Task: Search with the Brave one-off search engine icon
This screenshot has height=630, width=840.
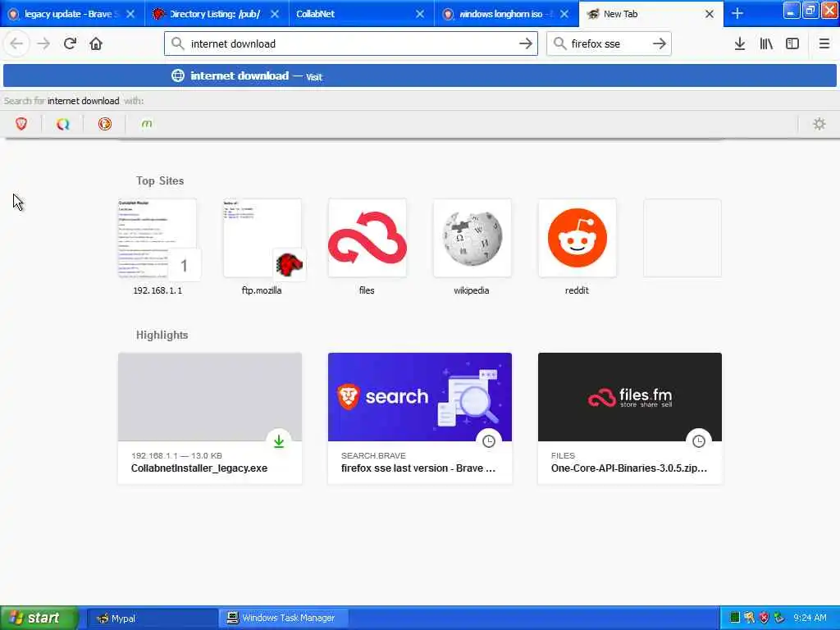Action: (x=21, y=124)
